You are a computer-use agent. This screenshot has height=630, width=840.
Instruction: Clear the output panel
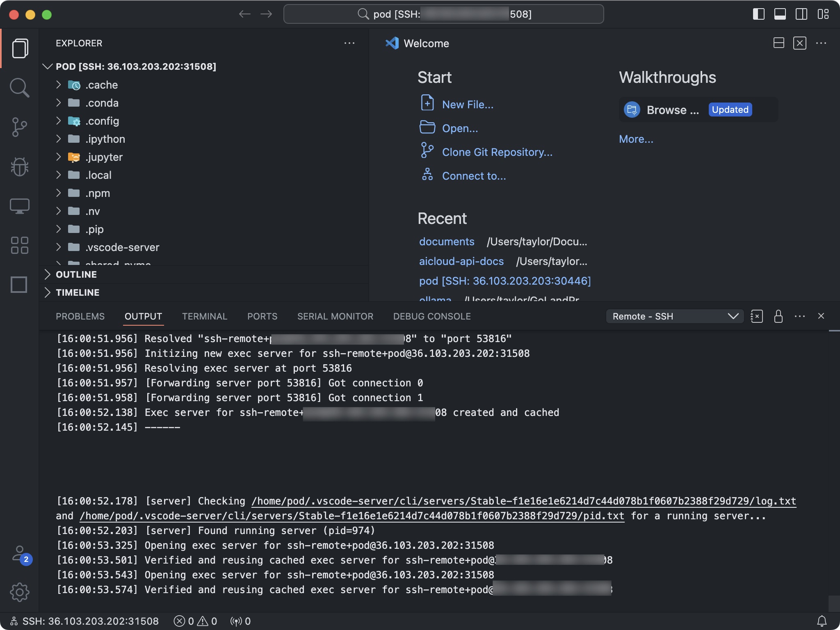coord(757,316)
